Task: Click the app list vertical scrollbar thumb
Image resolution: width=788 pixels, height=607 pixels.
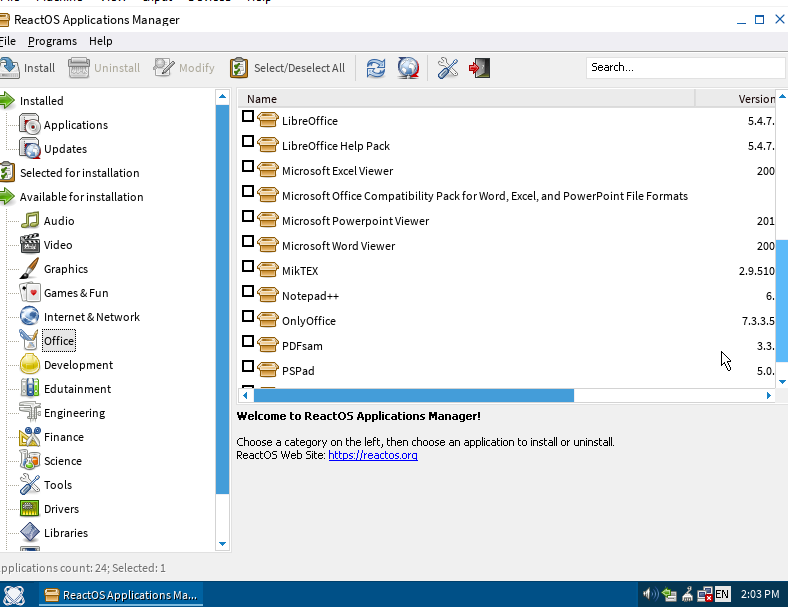Action: tap(782, 300)
